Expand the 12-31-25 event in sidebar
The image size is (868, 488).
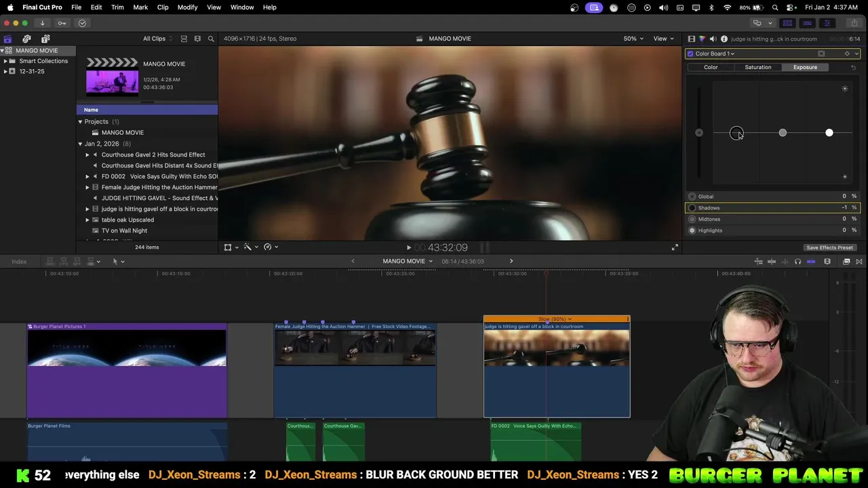(5, 71)
